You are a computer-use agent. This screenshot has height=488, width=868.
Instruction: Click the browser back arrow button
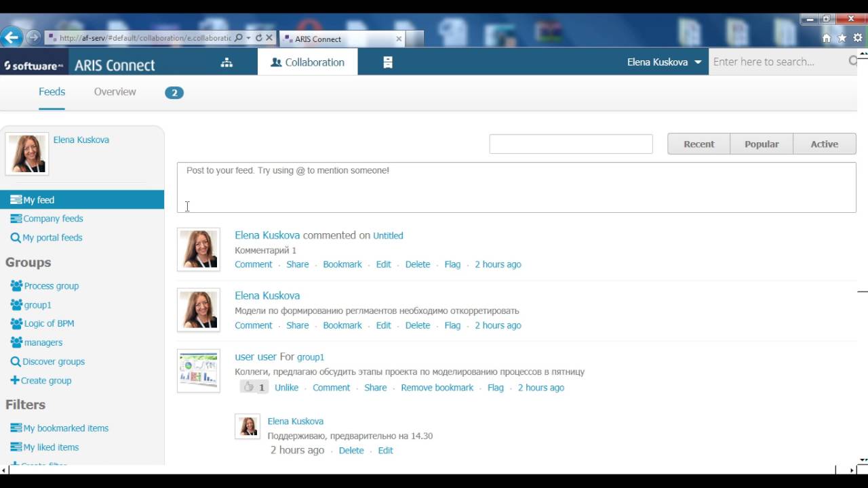click(12, 37)
